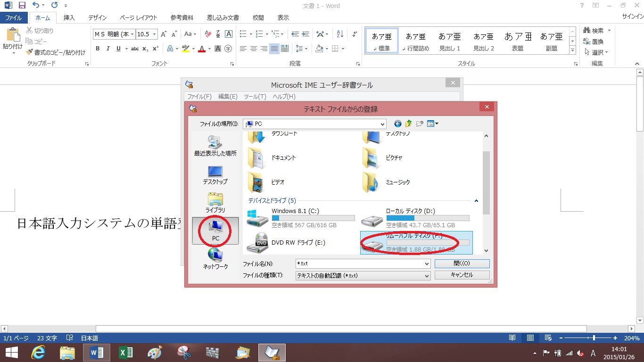
Task: Toggle justify alignment in Word
Action: click(274, 49)
